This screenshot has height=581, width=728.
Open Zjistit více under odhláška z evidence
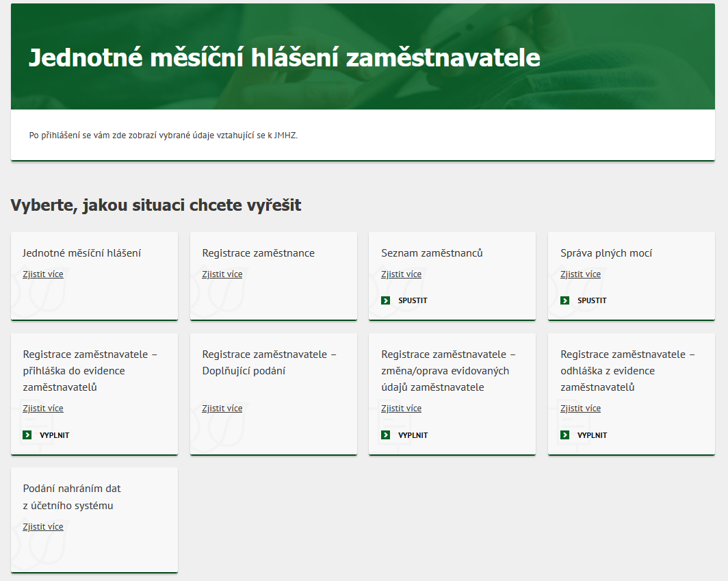(x=581, y=409)
